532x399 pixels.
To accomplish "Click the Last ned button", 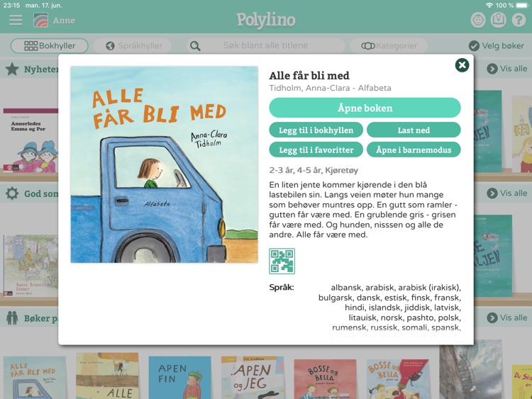I will 414,130.
